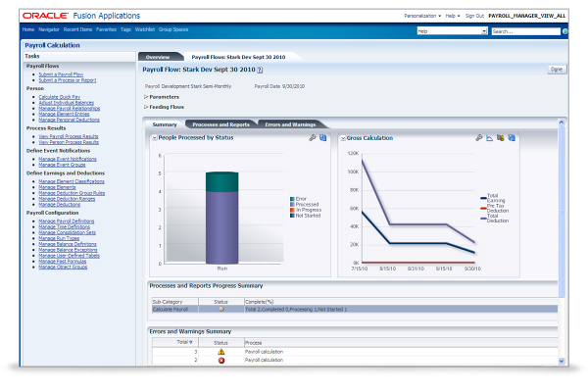Image resolution: width=588 pixels, height=392 pixels.
Task: Expand the Parameters section
Action: (146, 97)
